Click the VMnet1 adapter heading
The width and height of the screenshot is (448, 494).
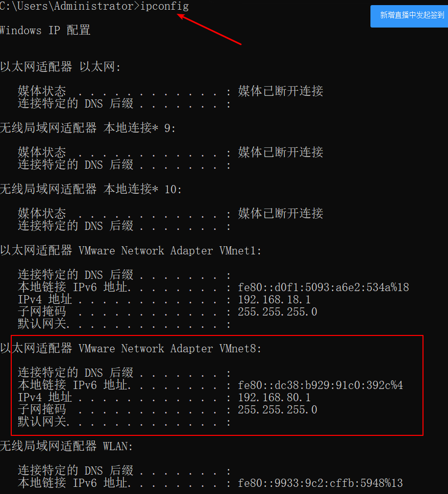click(x=131, y=250)
